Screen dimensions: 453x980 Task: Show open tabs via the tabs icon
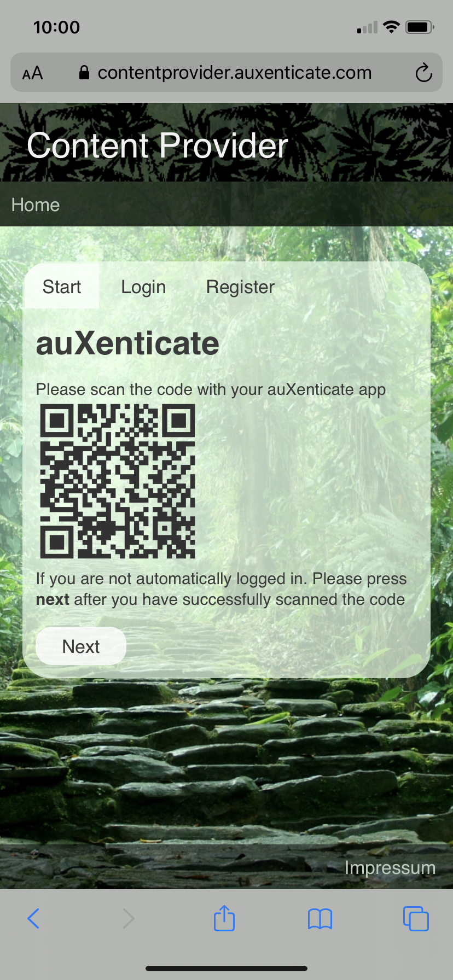click(416, 918)
